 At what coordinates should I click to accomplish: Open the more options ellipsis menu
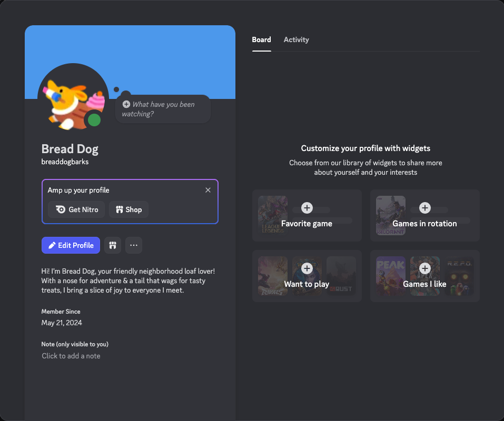pyautogui.click(x=133, y=245)
